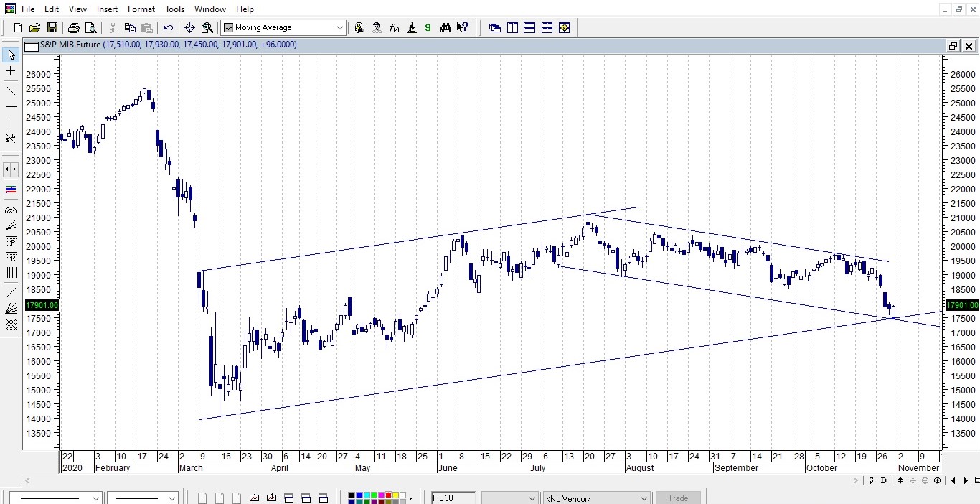
Task: Pick the red color swatch
Action: click(388, 495)
